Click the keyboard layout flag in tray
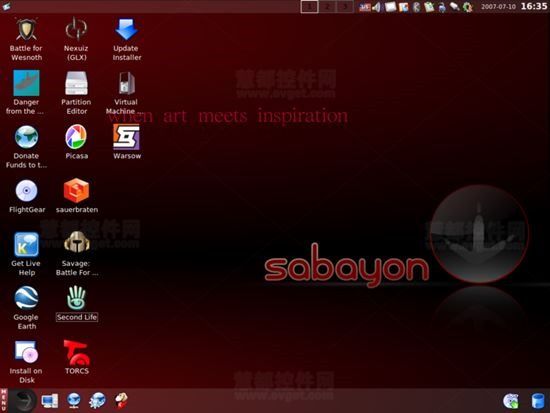This screenshot has height=413, width=550. coord(365,7)
